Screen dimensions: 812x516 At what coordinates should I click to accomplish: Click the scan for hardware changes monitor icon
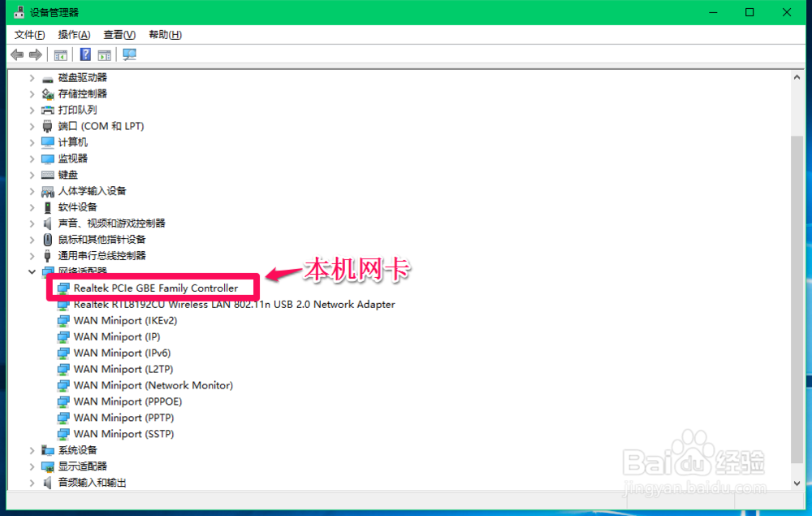point(129,54)
